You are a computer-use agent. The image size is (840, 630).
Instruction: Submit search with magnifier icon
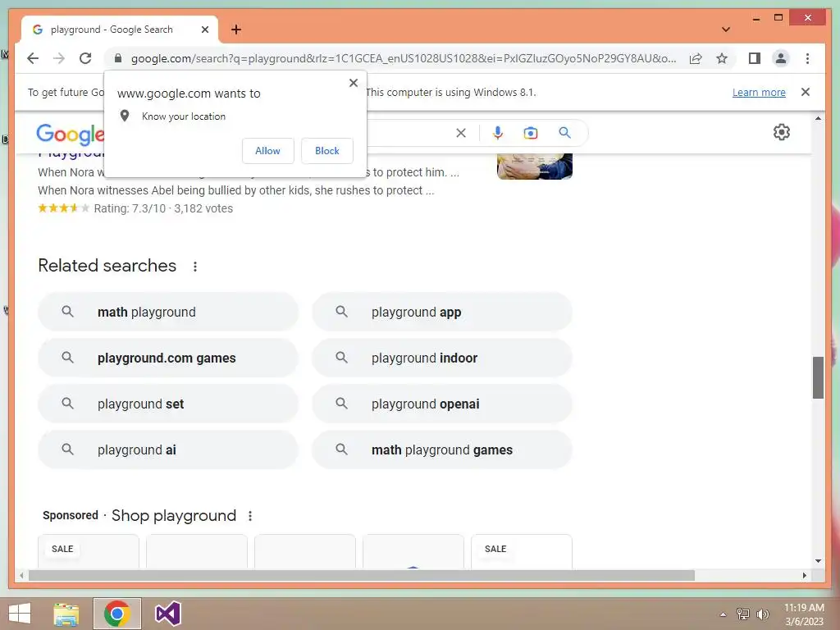[x=564, y=132]
